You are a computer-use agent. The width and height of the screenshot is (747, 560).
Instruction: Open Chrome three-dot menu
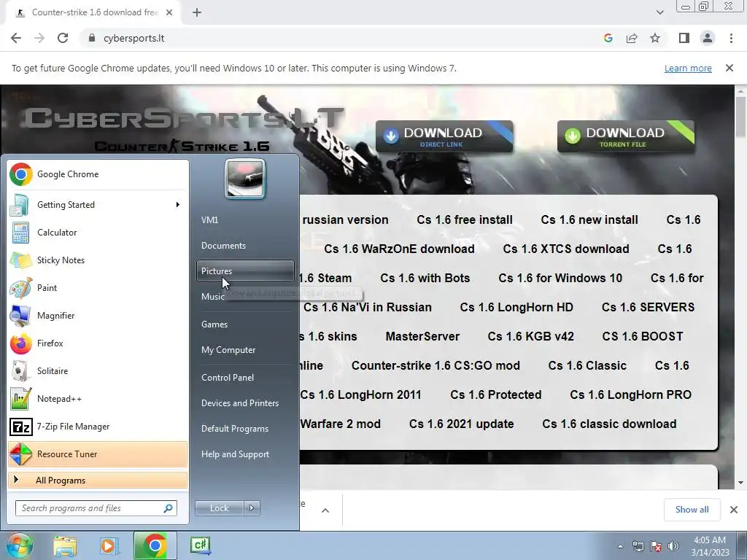731,38
